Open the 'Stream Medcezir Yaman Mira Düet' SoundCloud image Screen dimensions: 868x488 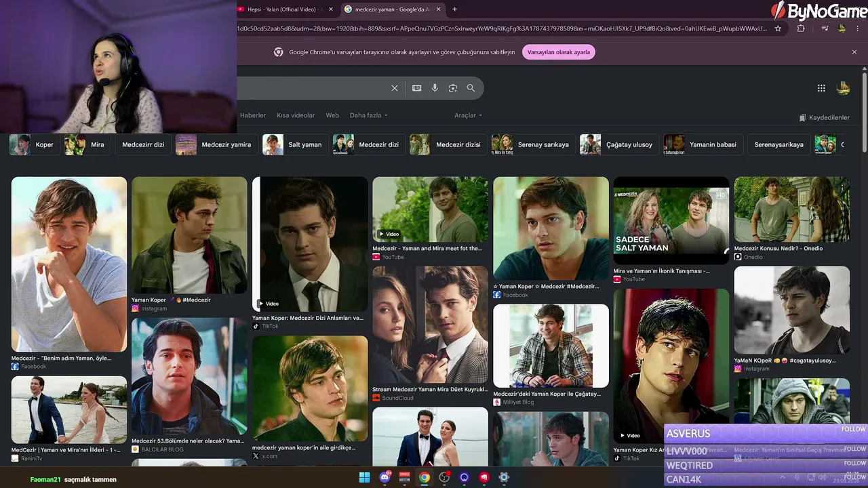coord(430,325)
